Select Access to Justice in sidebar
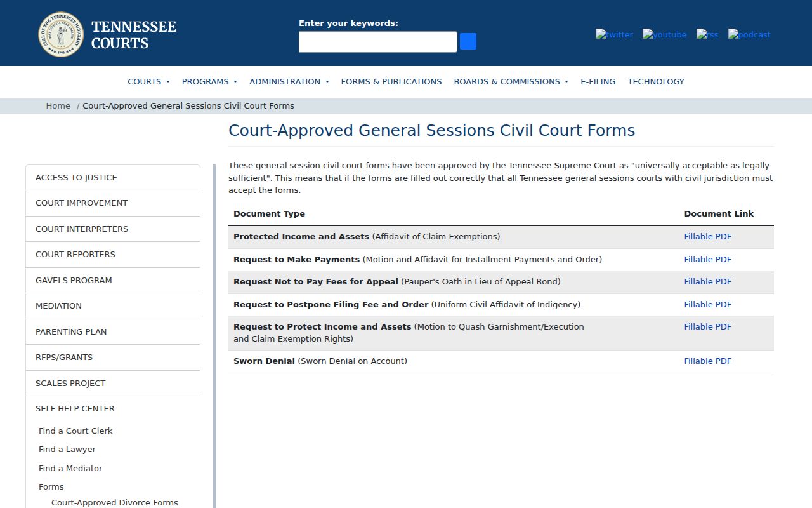This screenshot has height=508, width=812. 113,177
